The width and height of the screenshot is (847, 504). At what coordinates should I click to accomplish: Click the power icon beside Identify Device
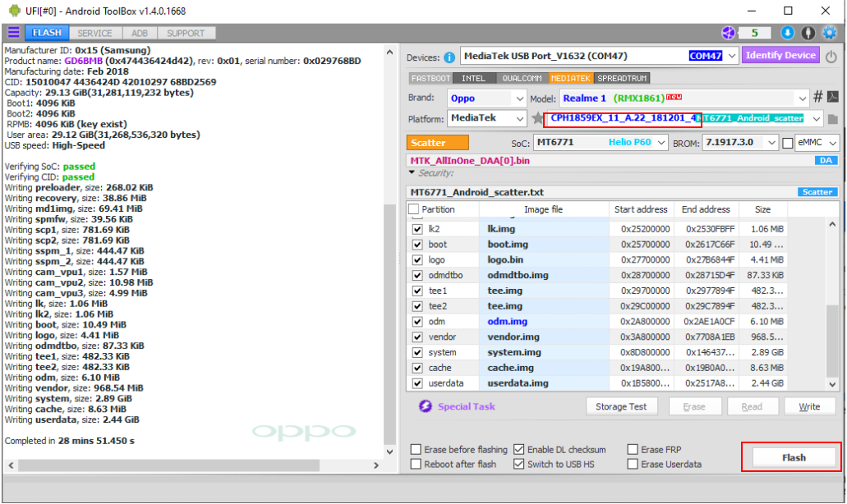coord(831,56)
